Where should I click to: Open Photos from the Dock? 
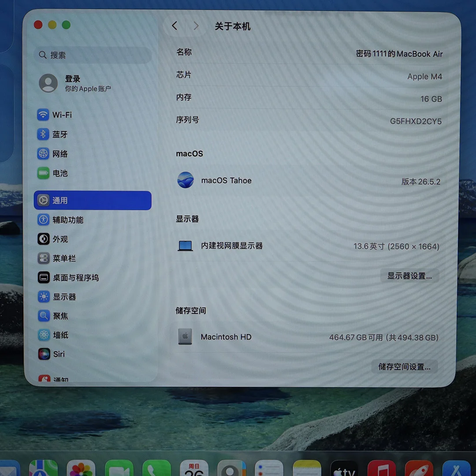click(x=81, y=468)
